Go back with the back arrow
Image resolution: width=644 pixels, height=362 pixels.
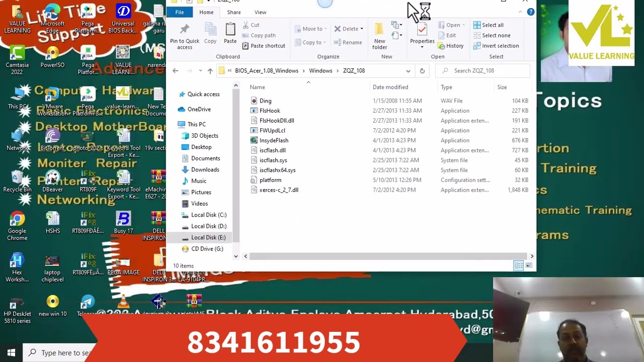175,71
